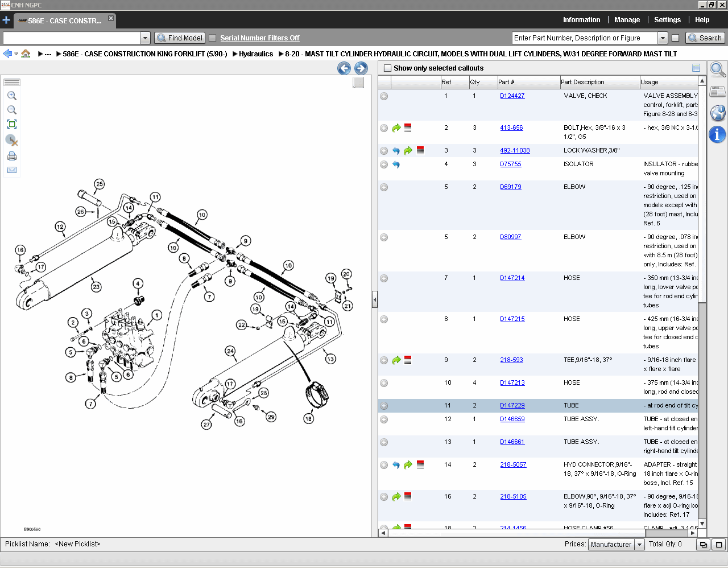Click the blue Info icon on right sidebar

(717, 135)
